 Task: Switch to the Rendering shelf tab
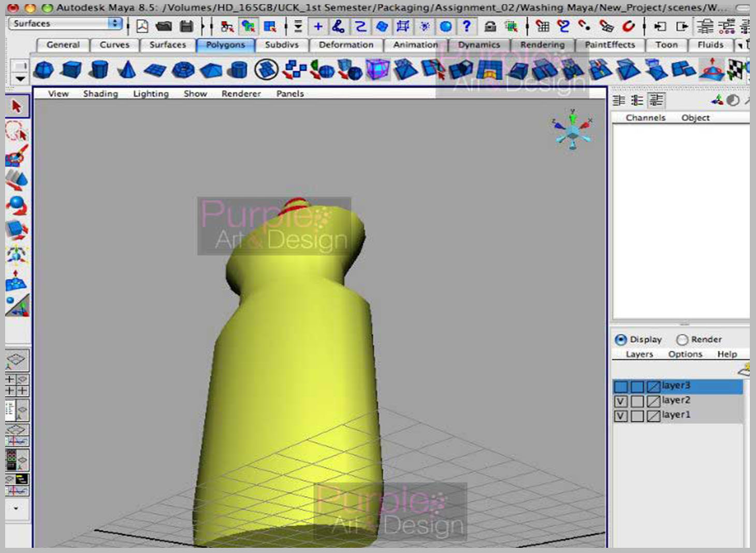542,45
